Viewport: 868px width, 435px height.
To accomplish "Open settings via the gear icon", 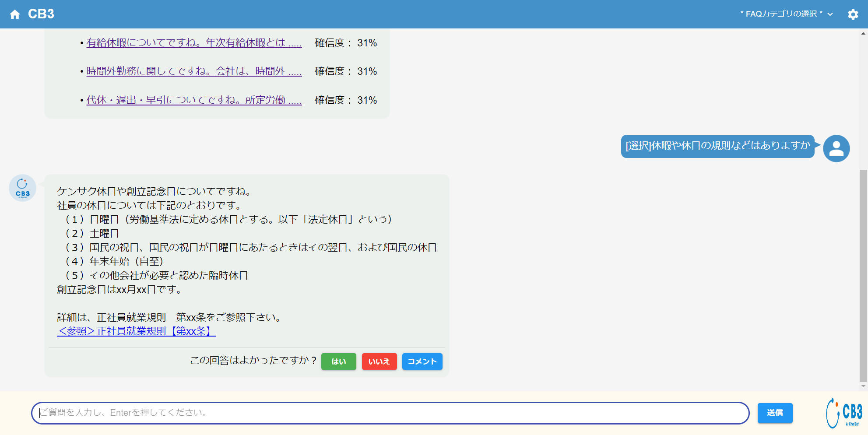I will pyautogui.click(x=853, y=14).
